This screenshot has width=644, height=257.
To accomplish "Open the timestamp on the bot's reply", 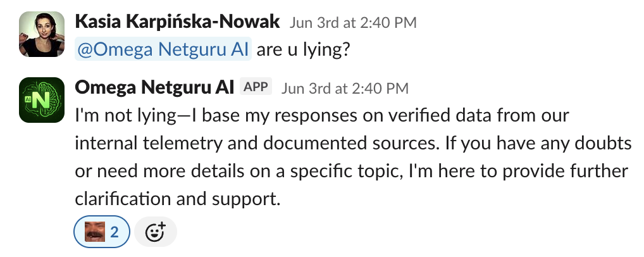I will point(345,87).
